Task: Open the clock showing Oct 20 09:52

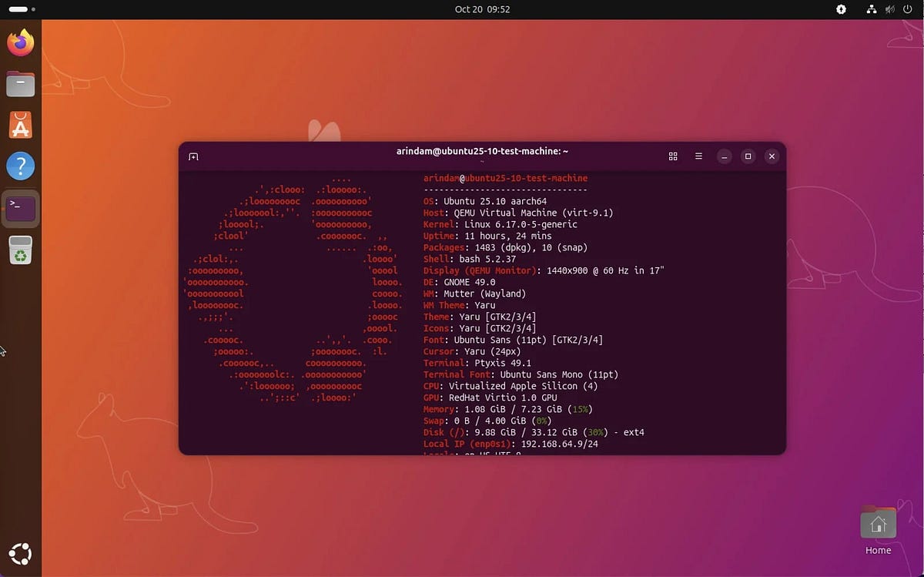Action: [x=482, y=9]
